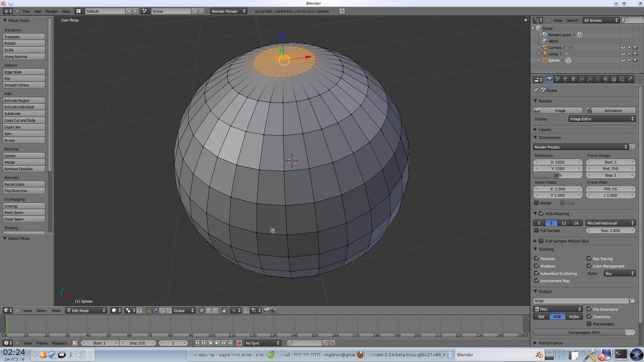Click the Subdivide button
Viewport: 644px width, 362px height.
(x=24, y=114)
